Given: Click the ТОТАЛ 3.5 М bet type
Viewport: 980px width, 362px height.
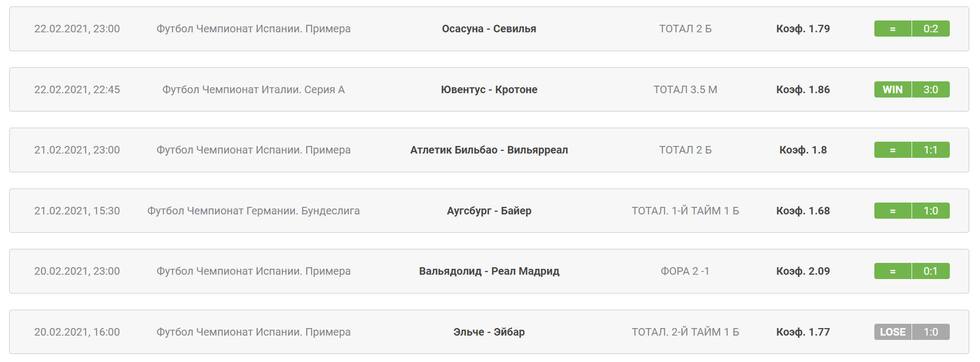Looking at the screenshot, I should [x=685, y=90].
